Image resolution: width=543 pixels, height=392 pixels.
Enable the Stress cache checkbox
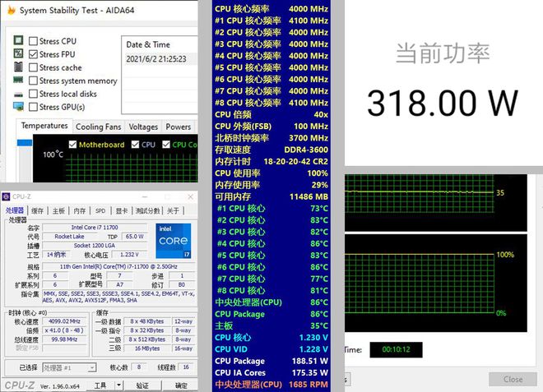33,67
